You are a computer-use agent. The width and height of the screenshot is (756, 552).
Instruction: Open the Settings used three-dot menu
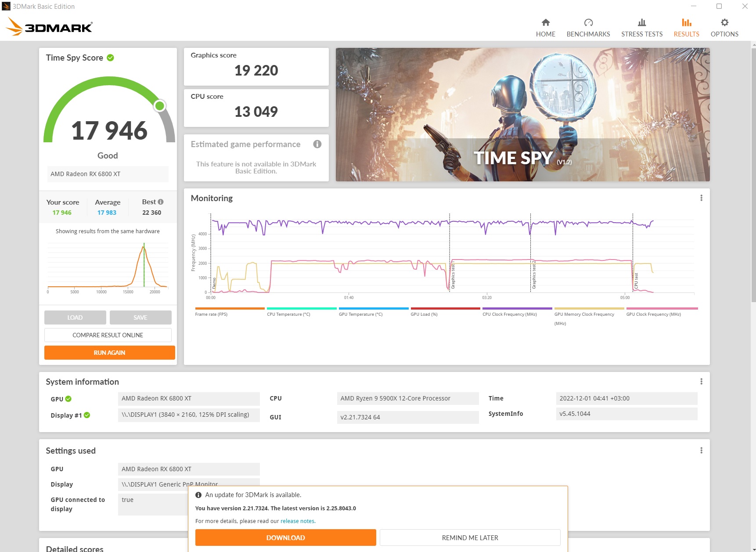pos(701,451)
